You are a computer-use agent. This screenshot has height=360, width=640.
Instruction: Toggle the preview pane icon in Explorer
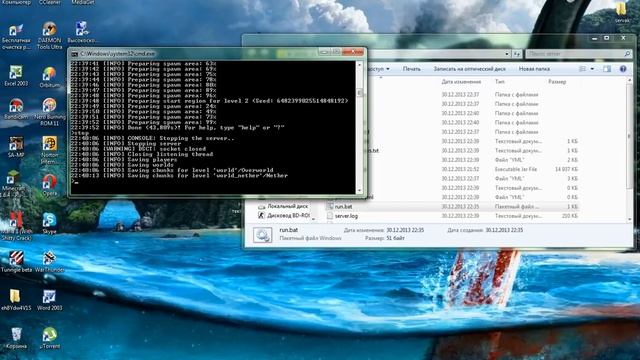pyautogui.click(x=607, y=69)
